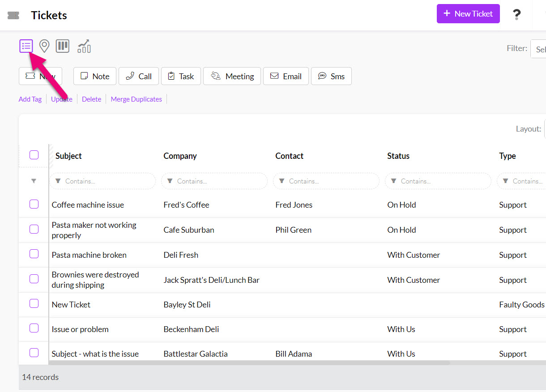Tick the Issue or problem row checkbox
Screen dimensions: 546x392
tap(34, 328)
